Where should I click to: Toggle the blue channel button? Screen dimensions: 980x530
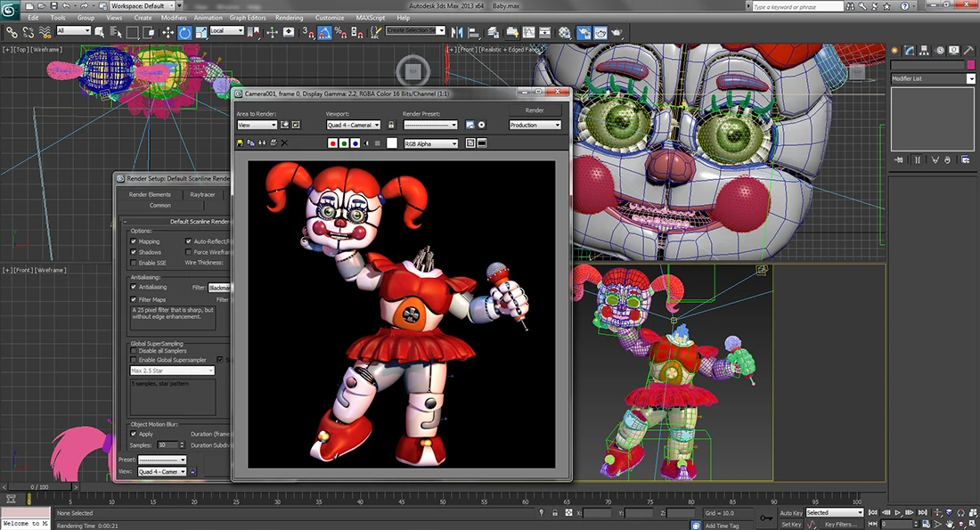pyautogui.click(x=355, y=143)
